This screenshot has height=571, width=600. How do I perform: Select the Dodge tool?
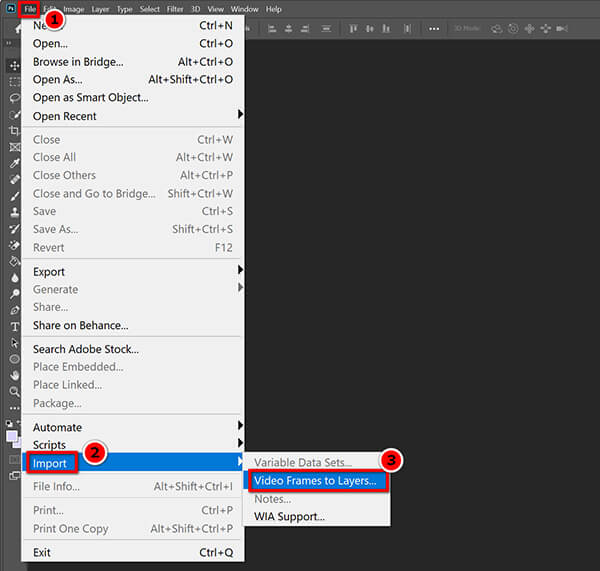pos(15,294)
